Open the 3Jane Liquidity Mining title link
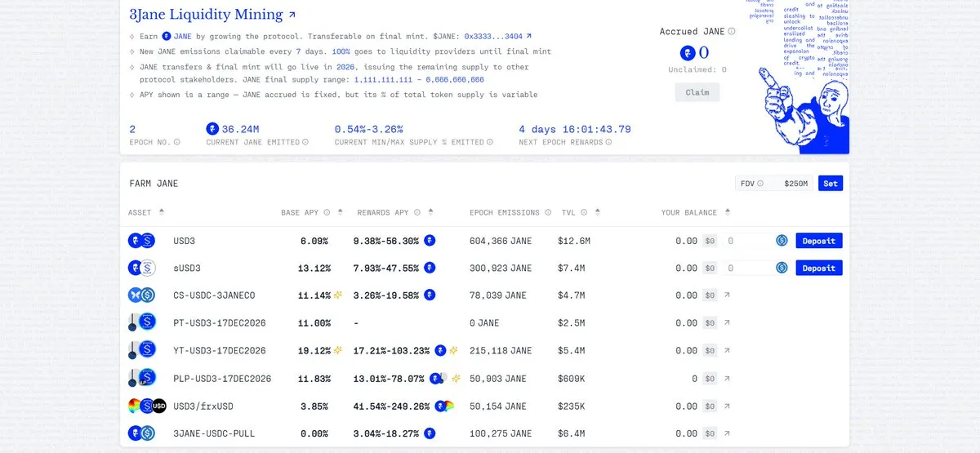Screen dimensions: 980x453 click(213, 15)
